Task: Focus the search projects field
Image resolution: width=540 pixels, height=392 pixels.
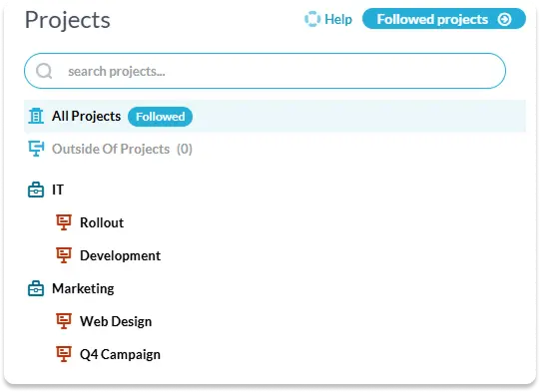Action: pos(265,71)
